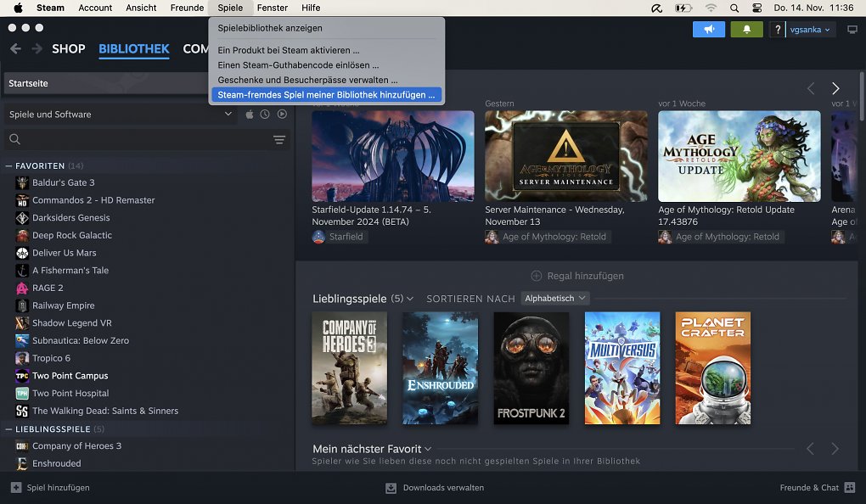Toggle the macOS Apple filter icon

tap(250, 115)
